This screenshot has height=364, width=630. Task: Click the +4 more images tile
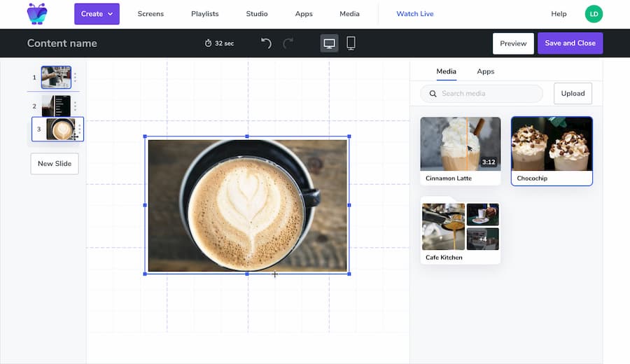point(482,239)
